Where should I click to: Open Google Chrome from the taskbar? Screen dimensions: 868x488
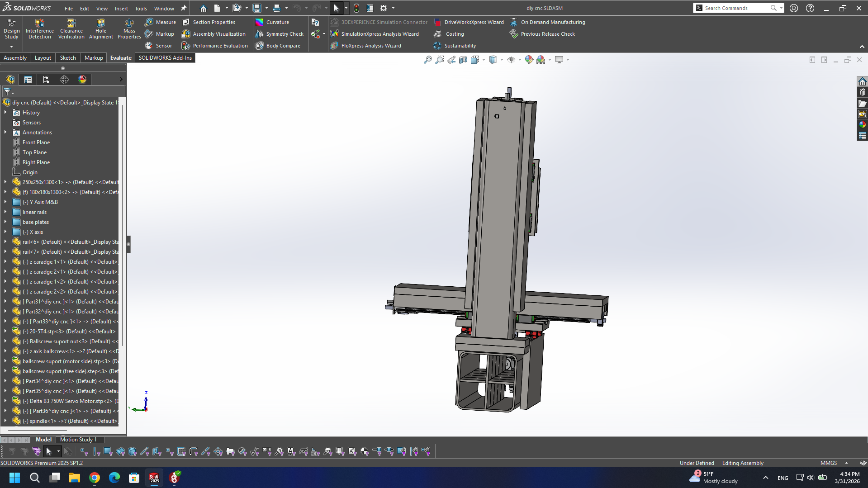coord(94,478)
